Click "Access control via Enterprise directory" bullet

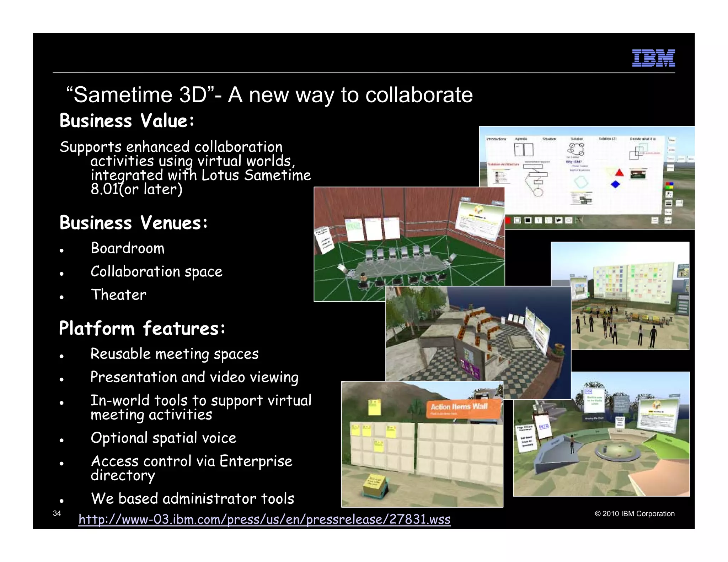coord(192,468)
